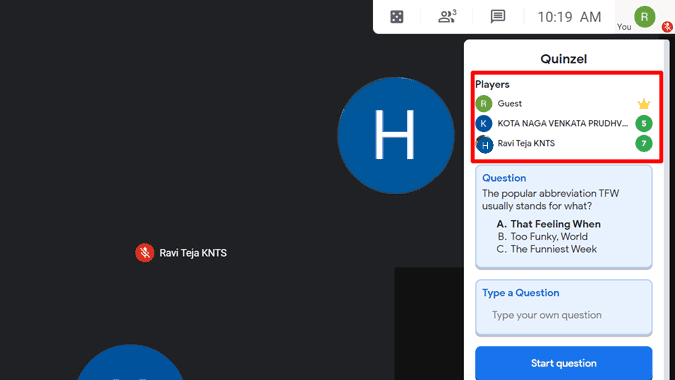Viewport: 675px width, 380px height.
Task: Open the Quinzel dice game icon
Action: coord(396,17)
